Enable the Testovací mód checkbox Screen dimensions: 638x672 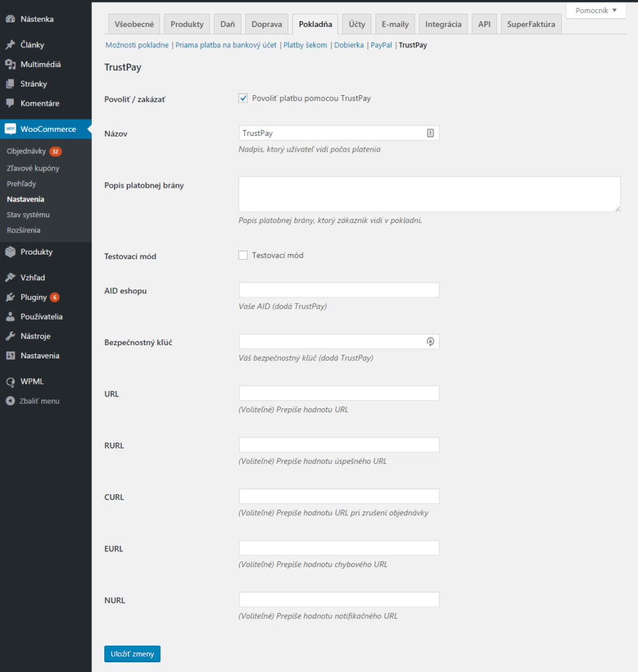pos(243,255)
